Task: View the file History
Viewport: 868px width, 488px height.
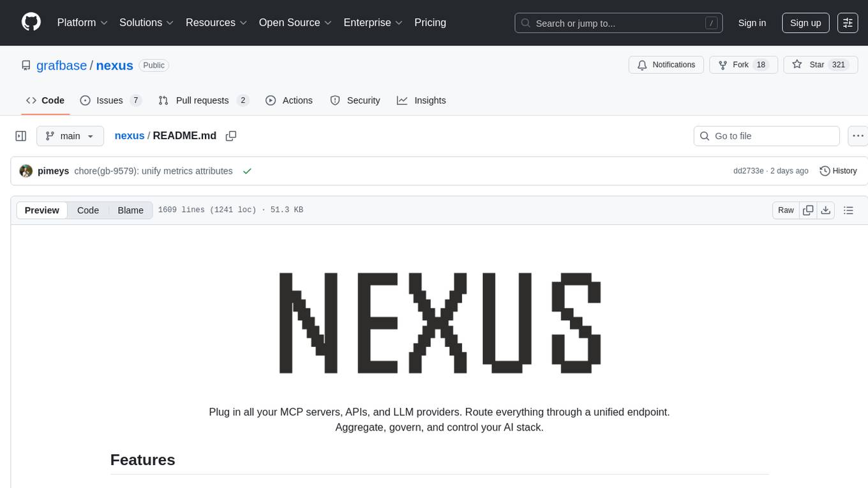Action: (838, 171)
